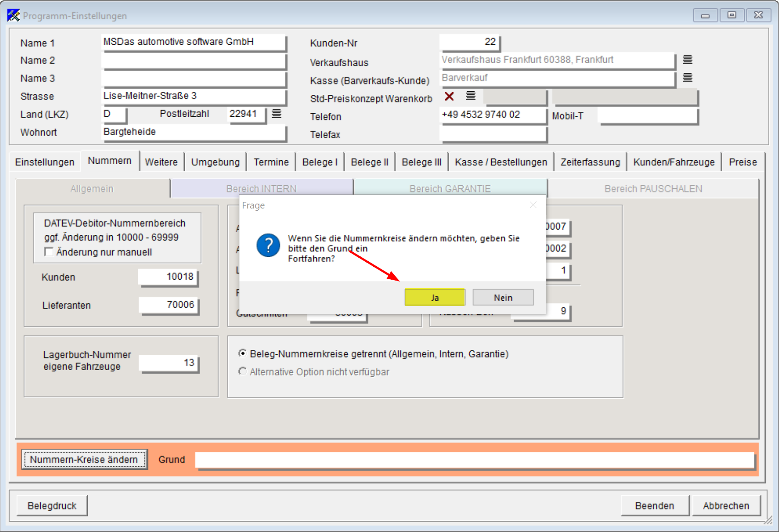Click the Land (LKZ) field
The width and height of the screenshot is (779, 532).
[114, 114]
